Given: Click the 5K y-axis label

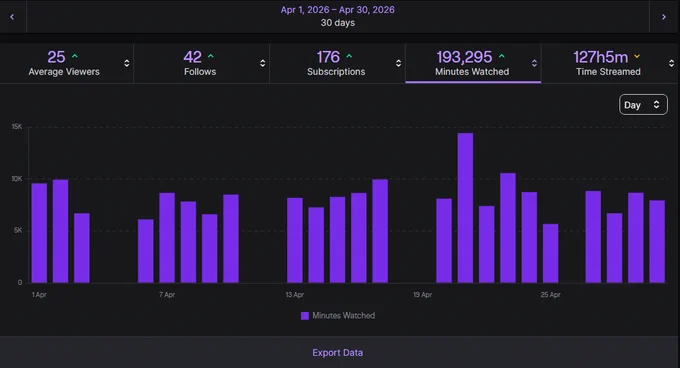Looking at the screenshot, I should pyautogui.click(x=18, y=231).
